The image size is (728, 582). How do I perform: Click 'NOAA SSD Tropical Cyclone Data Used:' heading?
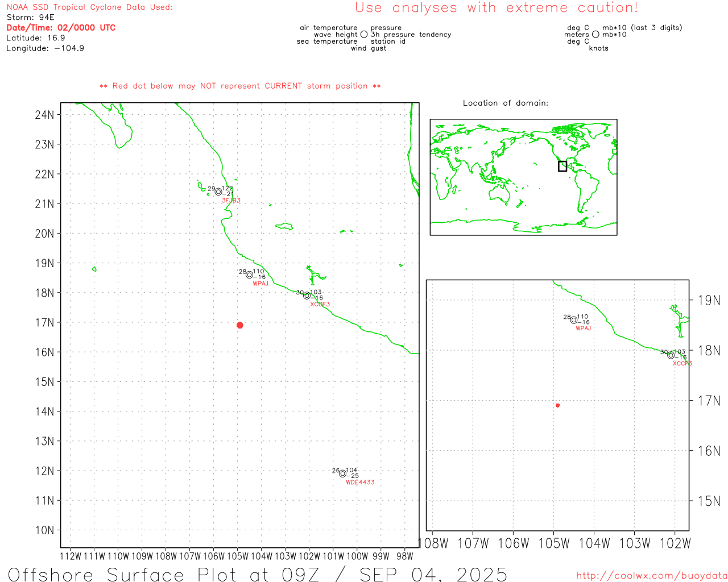tap(89, 7)
